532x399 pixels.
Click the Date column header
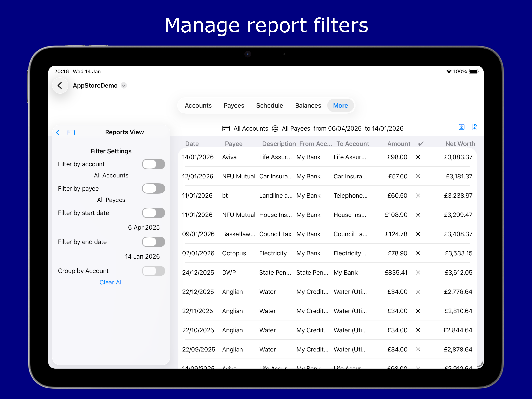pyautogui.click(x=192, y=144)
